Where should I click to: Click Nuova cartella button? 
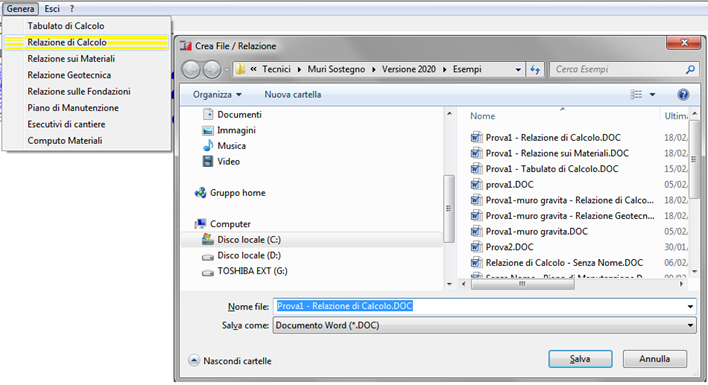pos(293,94)
